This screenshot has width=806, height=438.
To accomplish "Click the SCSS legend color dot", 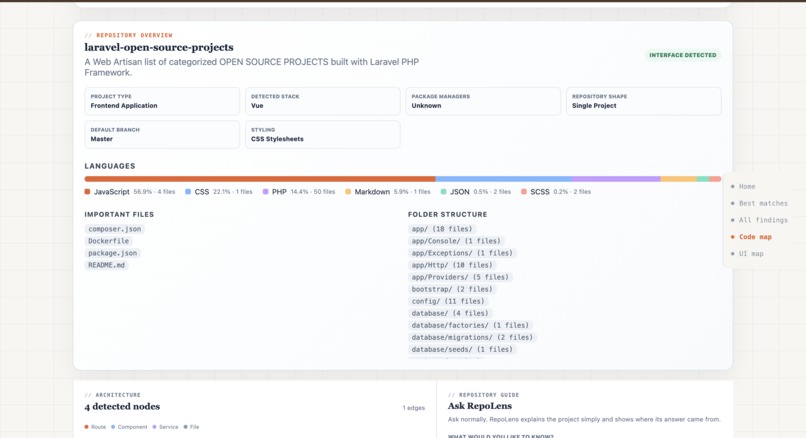I will (x=524, y=192).
